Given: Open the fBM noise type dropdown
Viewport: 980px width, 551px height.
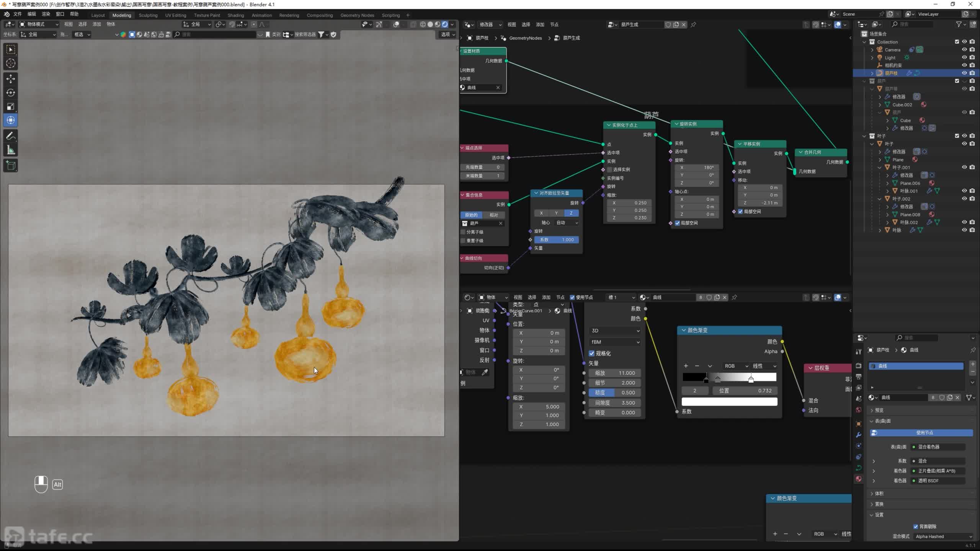Looking at the screenshot, I should (615, 342).
